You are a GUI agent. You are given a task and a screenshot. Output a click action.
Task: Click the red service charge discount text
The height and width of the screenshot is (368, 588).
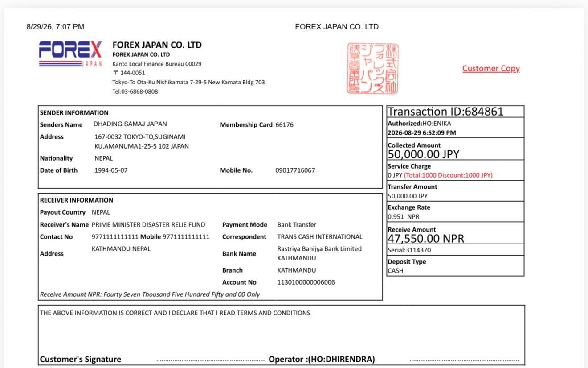[x=448, y=175]
